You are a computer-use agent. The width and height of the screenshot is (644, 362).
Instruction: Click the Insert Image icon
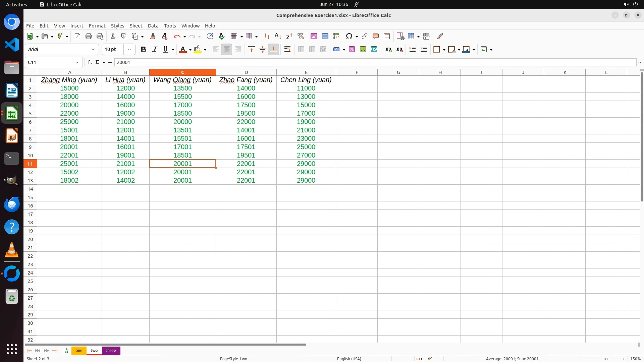click(x=314, y=36)
